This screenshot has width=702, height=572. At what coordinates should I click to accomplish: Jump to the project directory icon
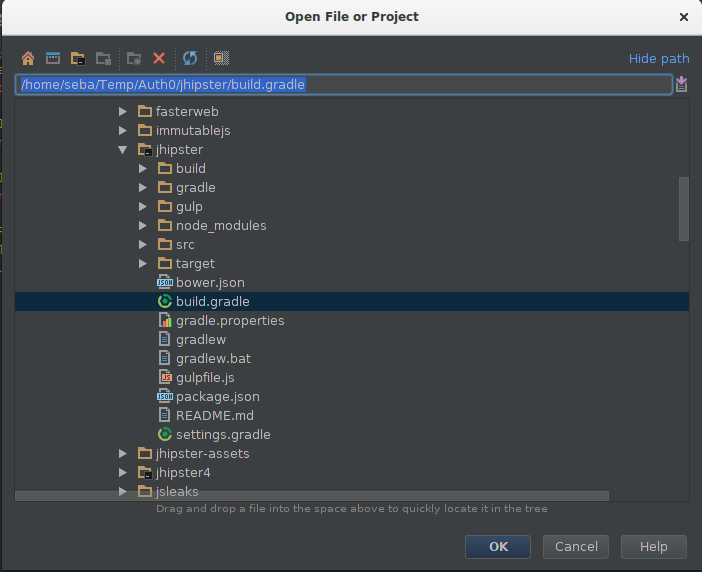[x=78, y=58]
